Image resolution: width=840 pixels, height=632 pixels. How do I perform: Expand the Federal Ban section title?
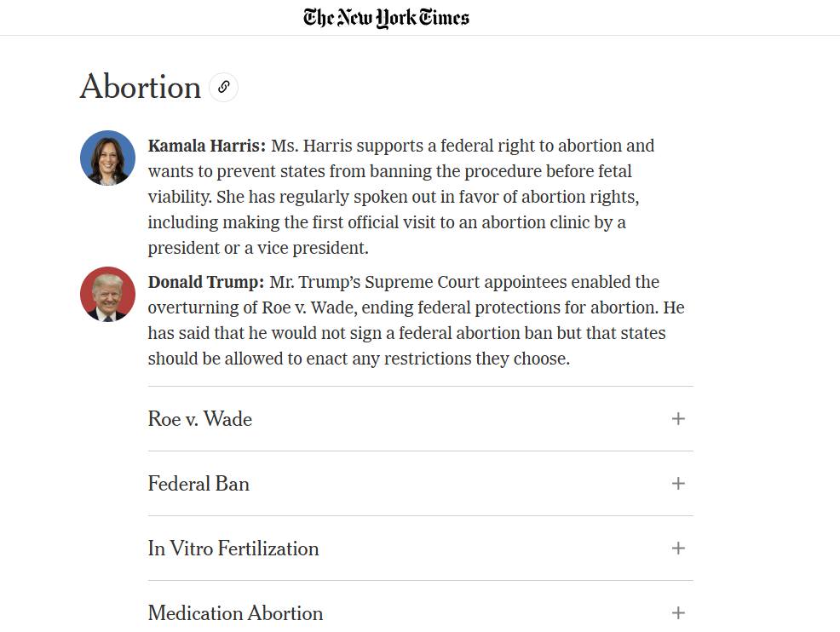tap(198, 484)
